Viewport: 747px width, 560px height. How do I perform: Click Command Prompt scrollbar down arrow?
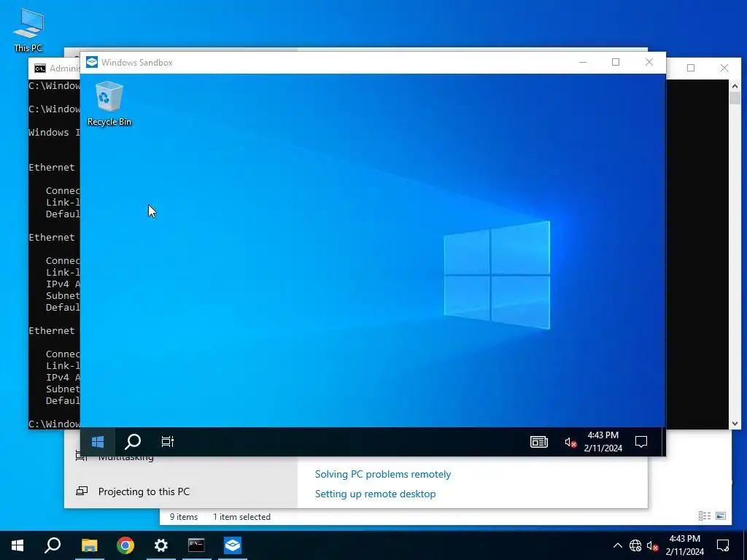tap(735, 424)
